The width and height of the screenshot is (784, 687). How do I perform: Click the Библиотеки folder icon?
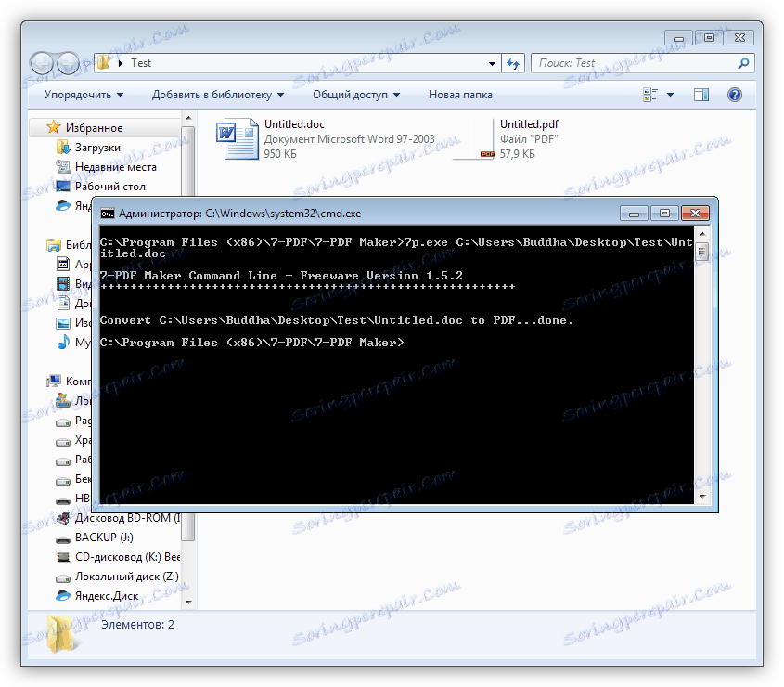tap(53, 245)
